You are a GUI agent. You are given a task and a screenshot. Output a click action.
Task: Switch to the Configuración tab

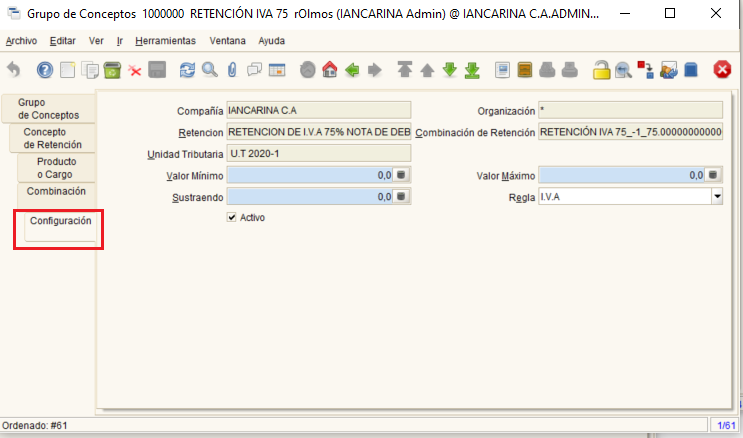tap(61, 227)
